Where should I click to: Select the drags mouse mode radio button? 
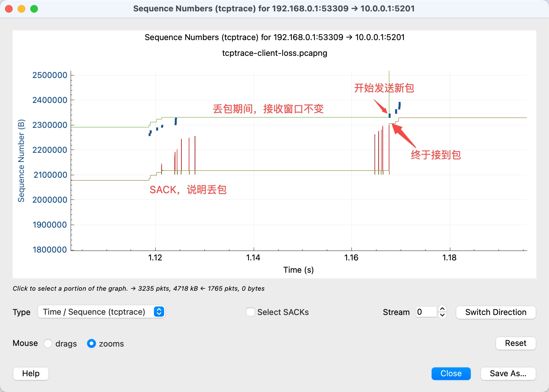48,343
